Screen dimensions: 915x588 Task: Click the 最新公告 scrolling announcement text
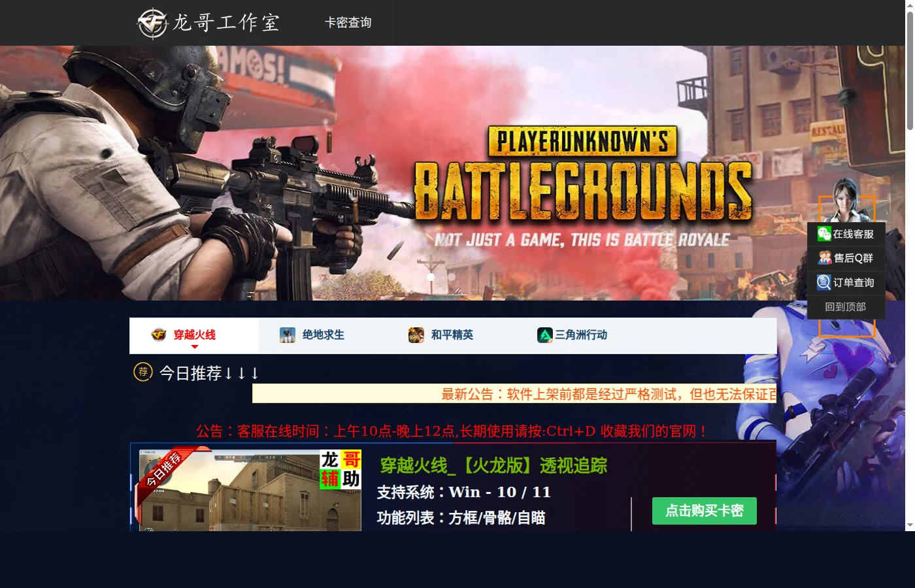coord(608,394)
